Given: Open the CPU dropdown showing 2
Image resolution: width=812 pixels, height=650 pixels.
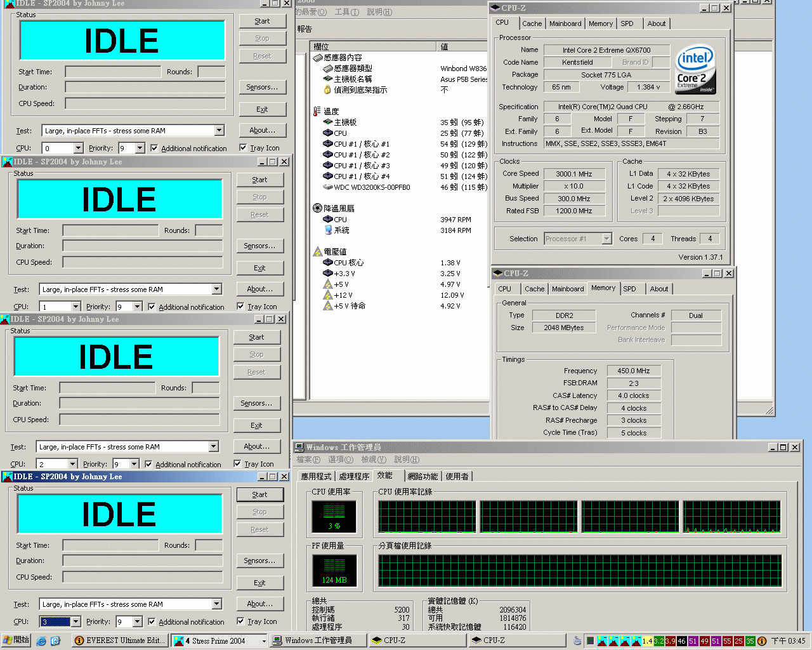Looking at the screenshot, I should [x=72, y=464].
